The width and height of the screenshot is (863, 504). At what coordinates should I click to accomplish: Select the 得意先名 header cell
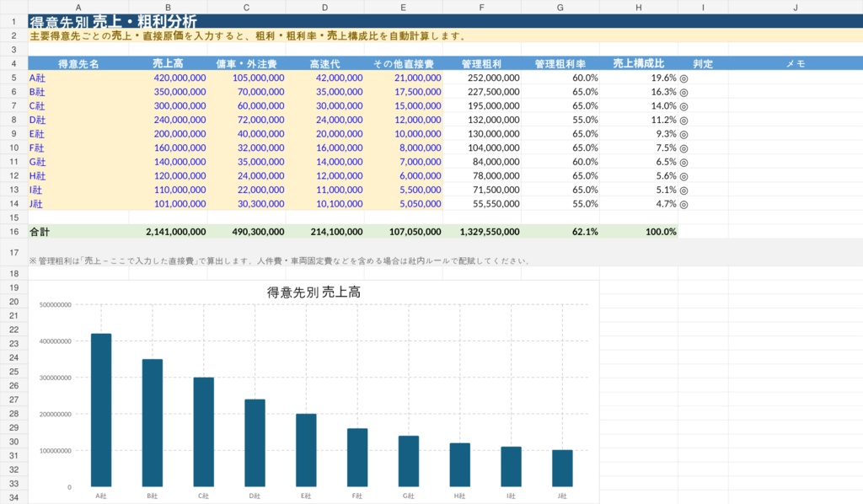click(78, 63)
